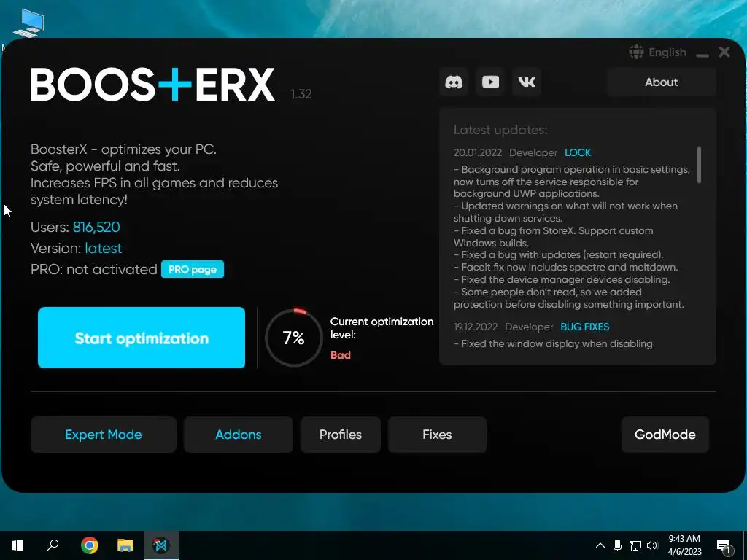The width and height of the screenshot is (747, 560).
Task: Show hidden tray icons chevron
Action: pyautogui.click(x=600, y=545)
